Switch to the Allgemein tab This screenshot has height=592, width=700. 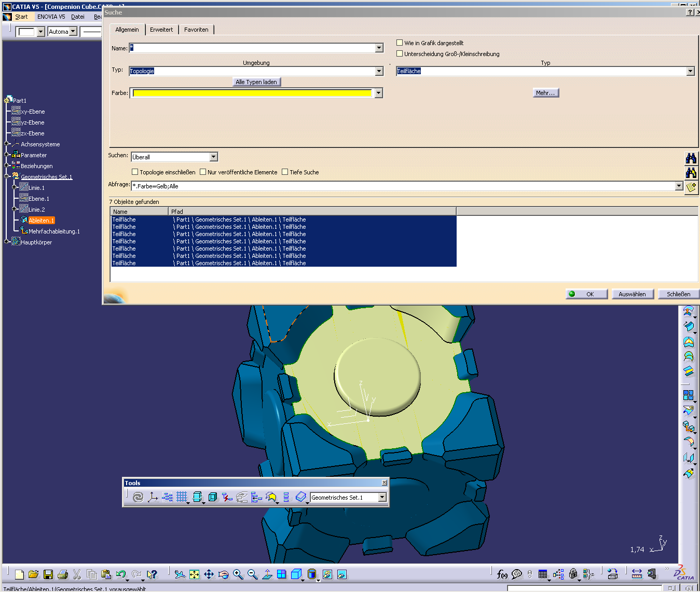(x=127, y=30)
